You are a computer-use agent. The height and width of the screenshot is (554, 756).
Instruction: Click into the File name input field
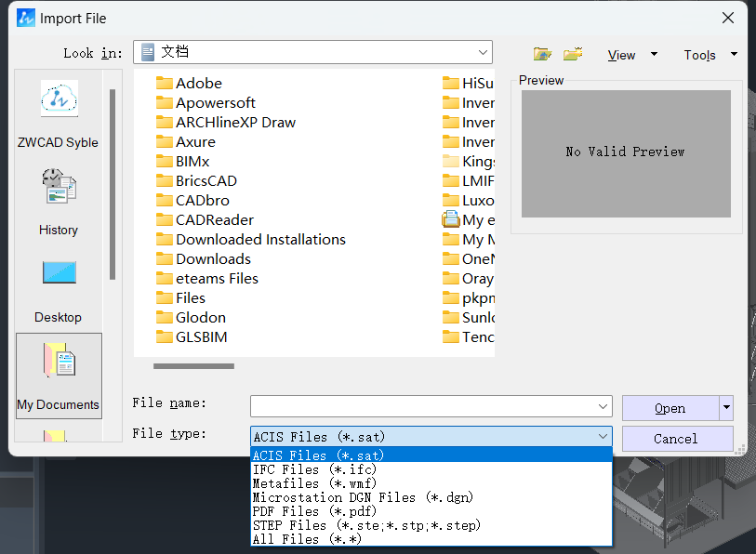tap(423, 407)
